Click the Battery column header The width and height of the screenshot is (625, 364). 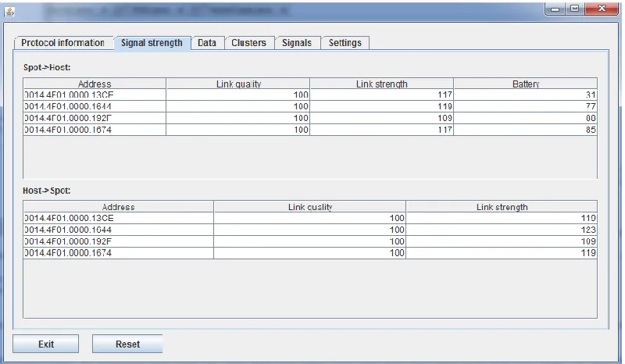[526, 84]
